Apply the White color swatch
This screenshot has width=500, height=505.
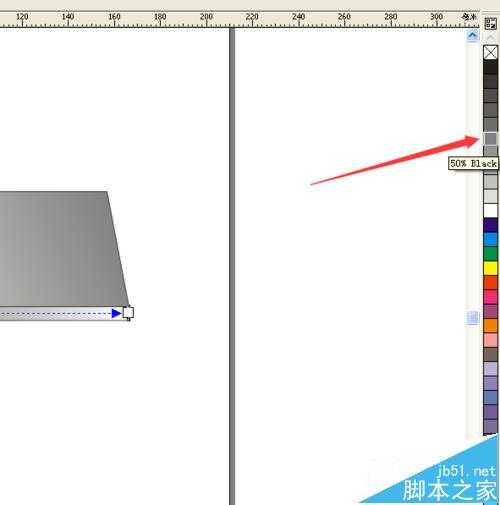[490, 210]
